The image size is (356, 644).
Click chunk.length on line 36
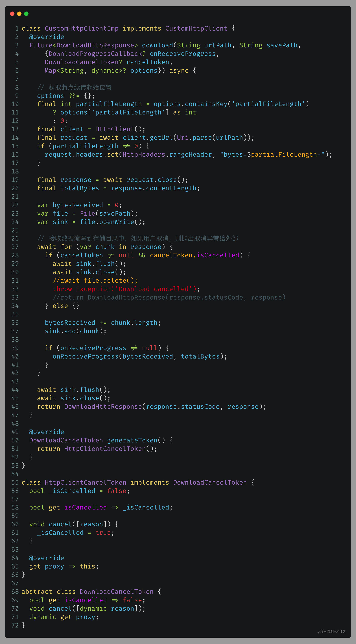click(x=134, y=323)
